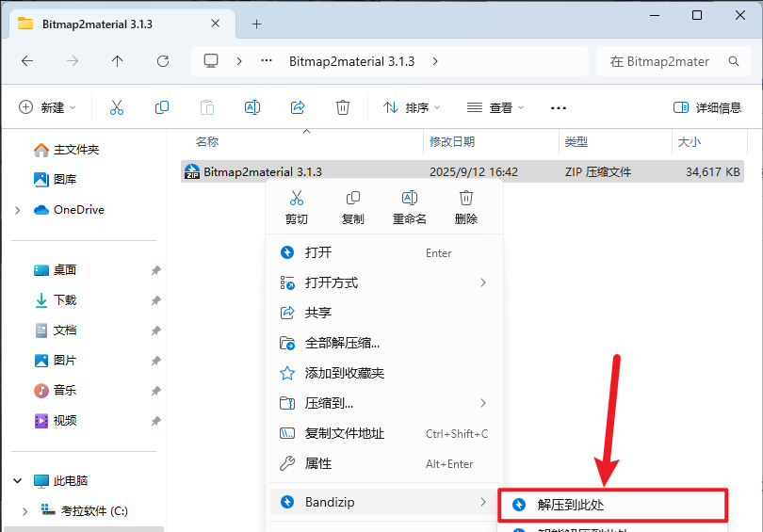The width and height of the screenshot is (763, 532).
Task: Expand the 考拉软件 (C:) drive node
Action: pyautogui.click(x=24, y=511)
